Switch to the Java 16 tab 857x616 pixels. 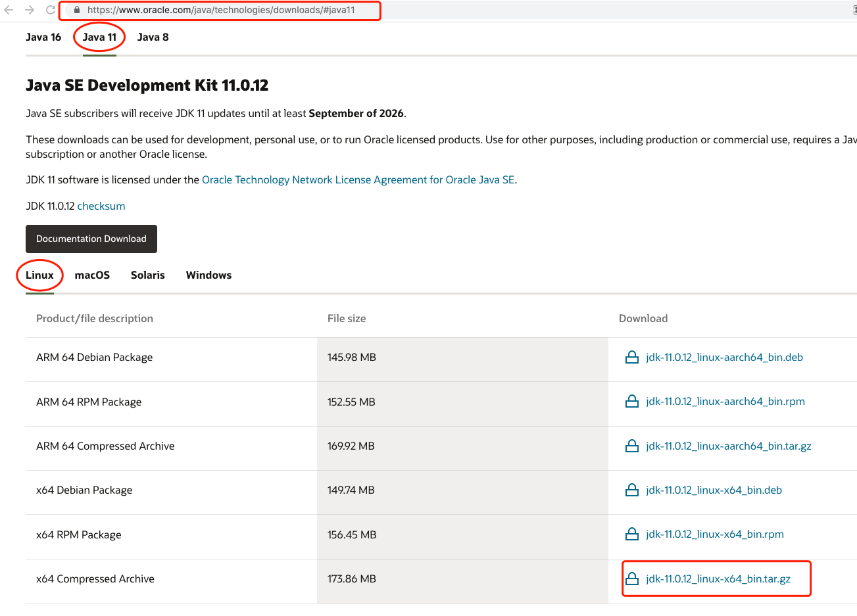coord(43,37)
